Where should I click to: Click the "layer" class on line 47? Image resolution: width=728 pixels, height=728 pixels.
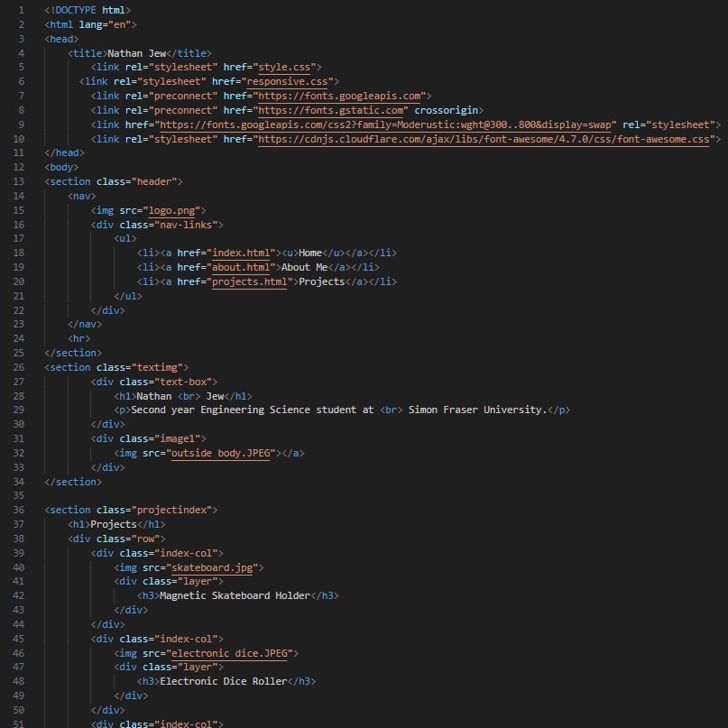tap(198, 667)
